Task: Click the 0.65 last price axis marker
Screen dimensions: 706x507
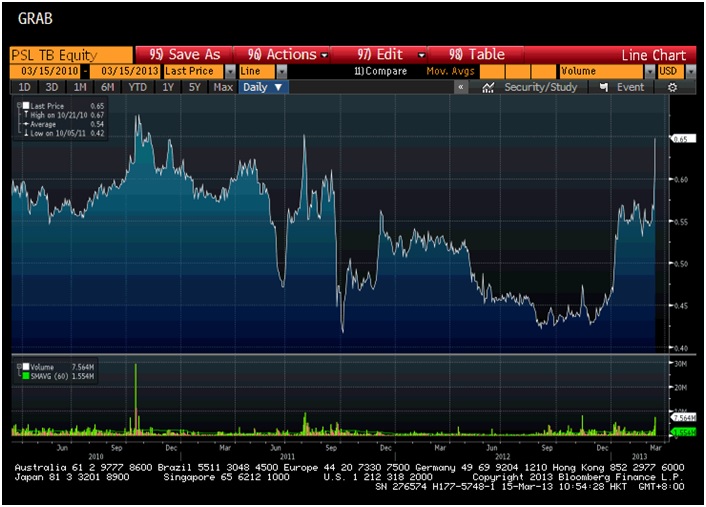Action: (x=682, y=139)
